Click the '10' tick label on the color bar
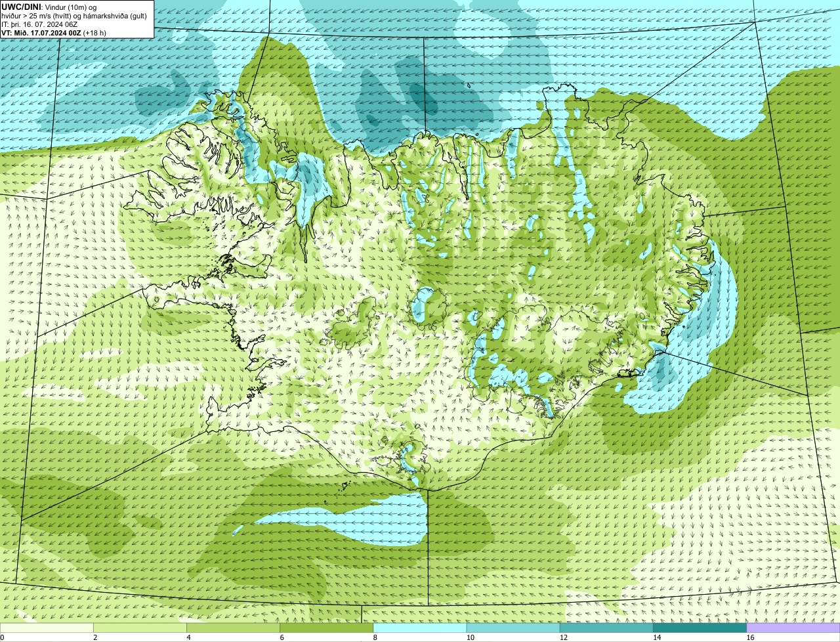This screenshot has width=840, height=642. (x=471, y=637)
